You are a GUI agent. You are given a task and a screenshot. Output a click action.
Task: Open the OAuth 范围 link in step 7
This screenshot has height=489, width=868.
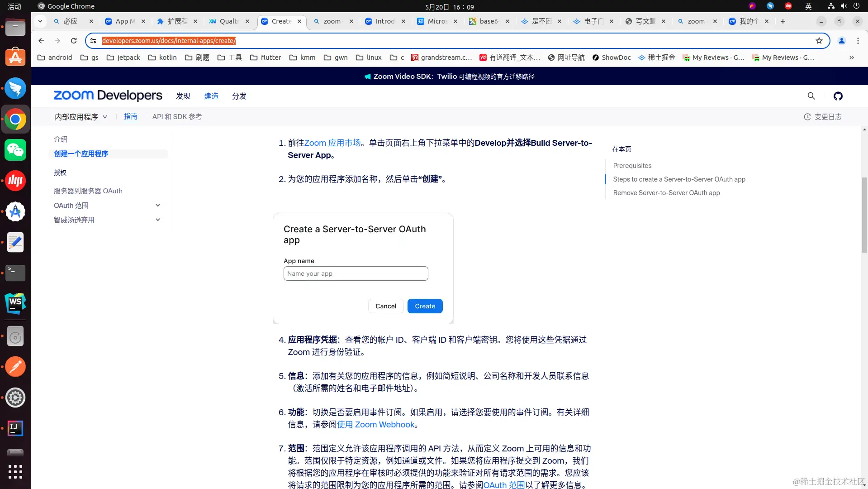pyautogui.click(x=504, y=485)
